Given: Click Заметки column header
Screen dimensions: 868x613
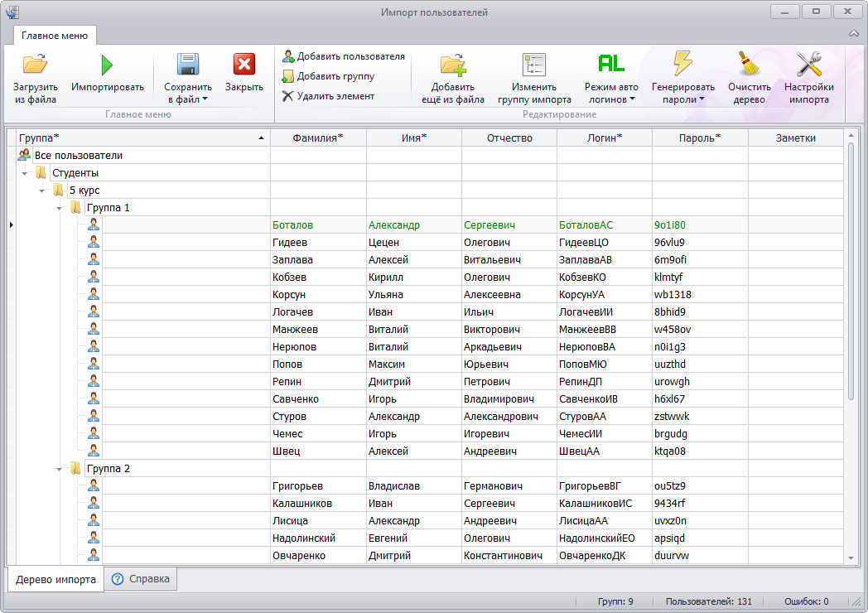Looking at the screenshot, I should (795, 138).
